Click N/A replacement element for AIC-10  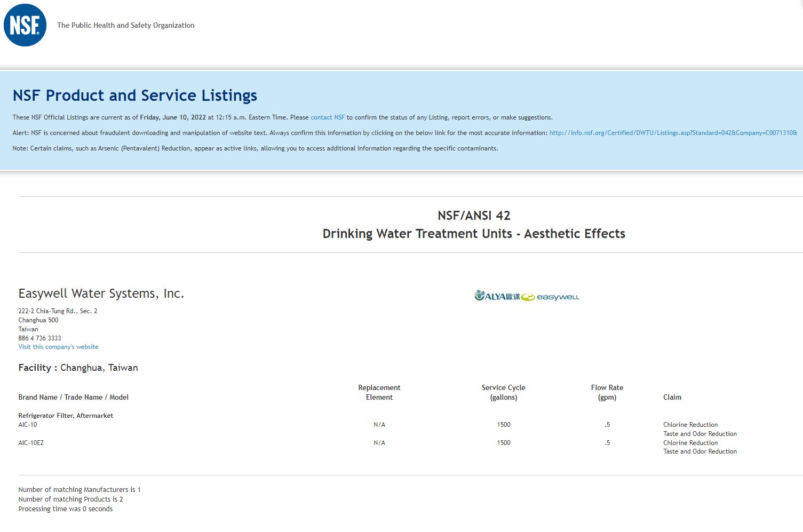(379, 425)
